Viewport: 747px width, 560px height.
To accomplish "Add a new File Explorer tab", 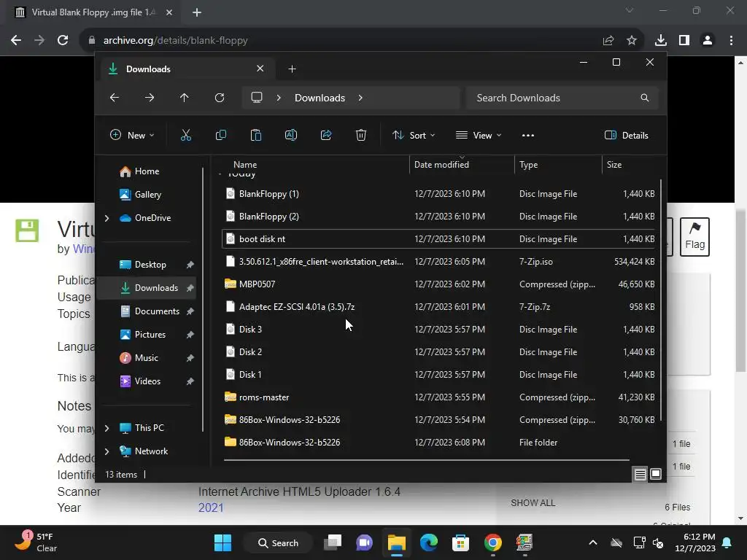I will pyautogui.click(x=292, y=69).
